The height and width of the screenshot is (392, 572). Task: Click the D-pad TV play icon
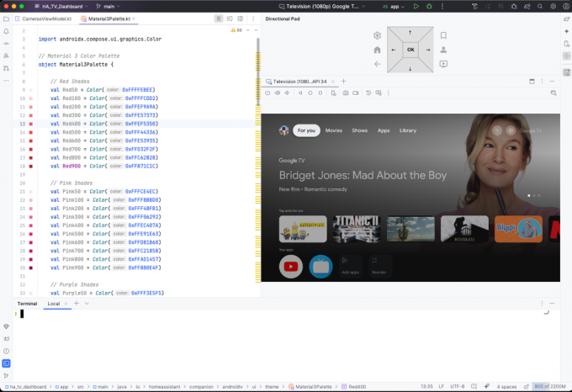(443, 64)
